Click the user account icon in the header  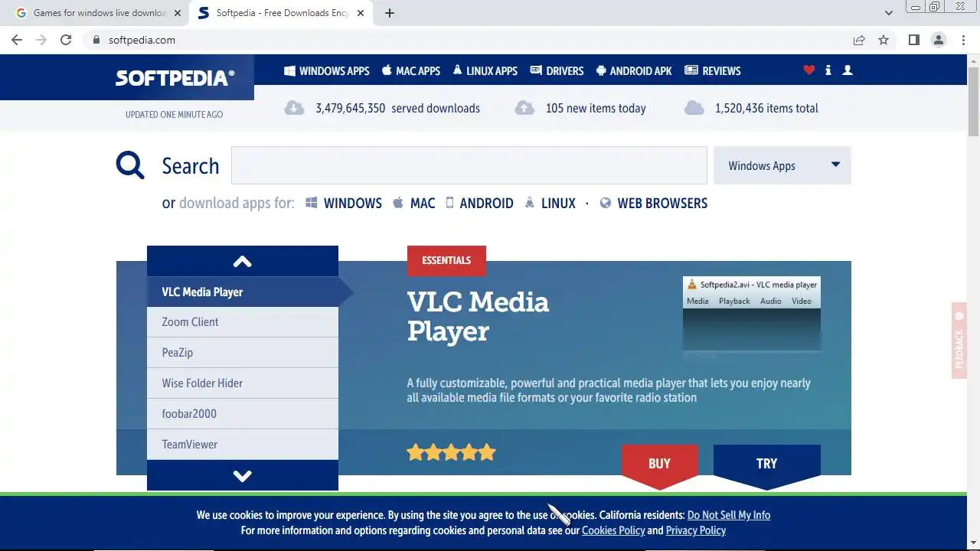pos(847,70)
